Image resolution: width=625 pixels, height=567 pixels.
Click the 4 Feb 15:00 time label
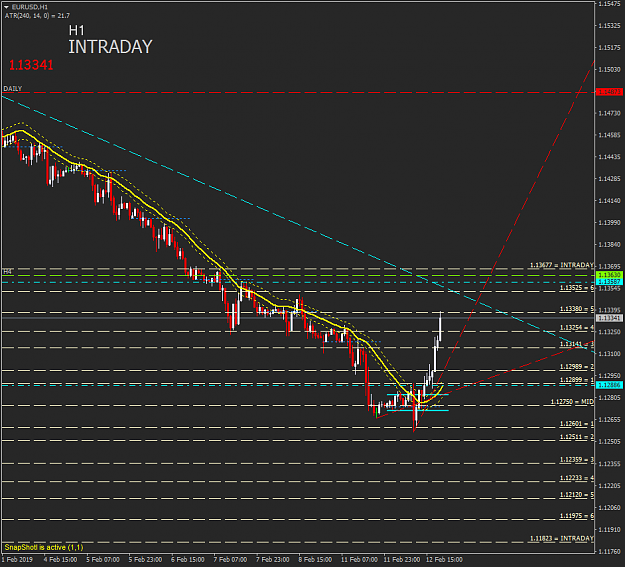coord(61,559)
